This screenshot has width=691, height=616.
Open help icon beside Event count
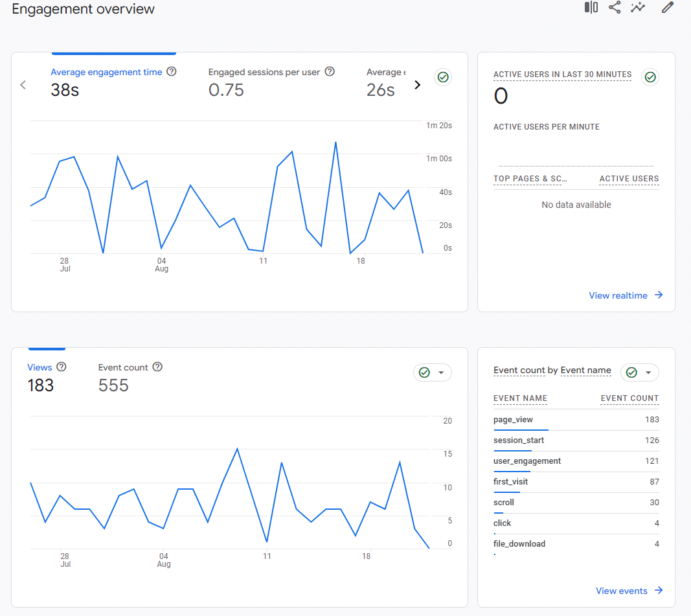(157, 367)
